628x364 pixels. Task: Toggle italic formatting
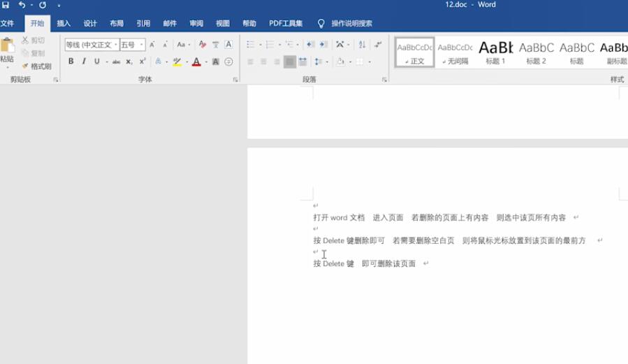[84, 61]
